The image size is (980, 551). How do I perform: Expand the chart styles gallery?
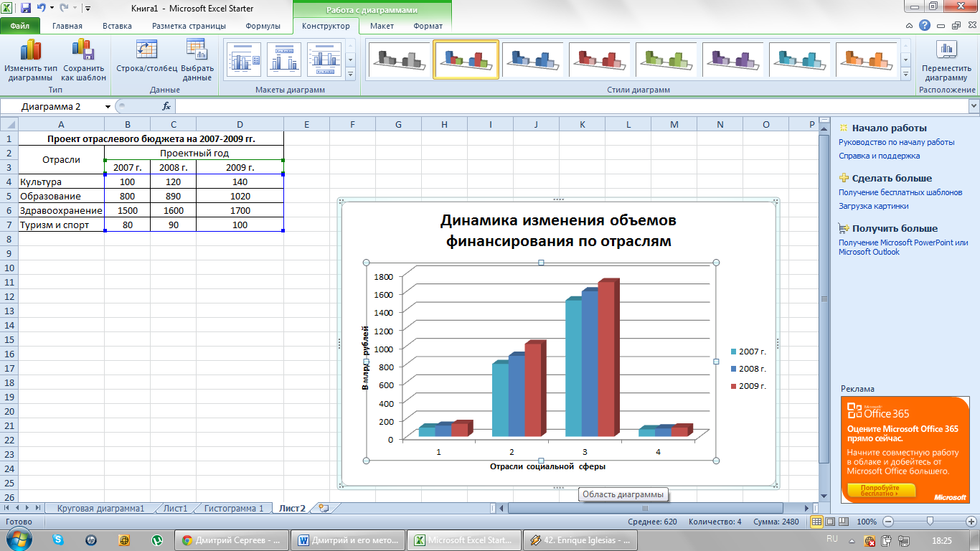[x=906, y=74]
